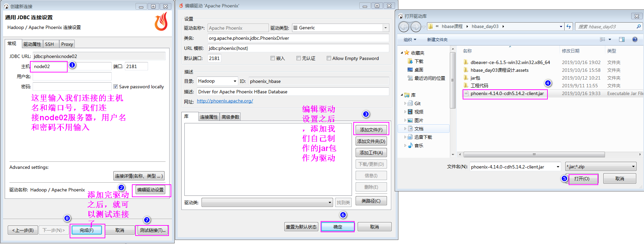Expand the Git library tree node
Image resolution: width=644 pixels, height=244 pixels.
(x=405, y=103)
